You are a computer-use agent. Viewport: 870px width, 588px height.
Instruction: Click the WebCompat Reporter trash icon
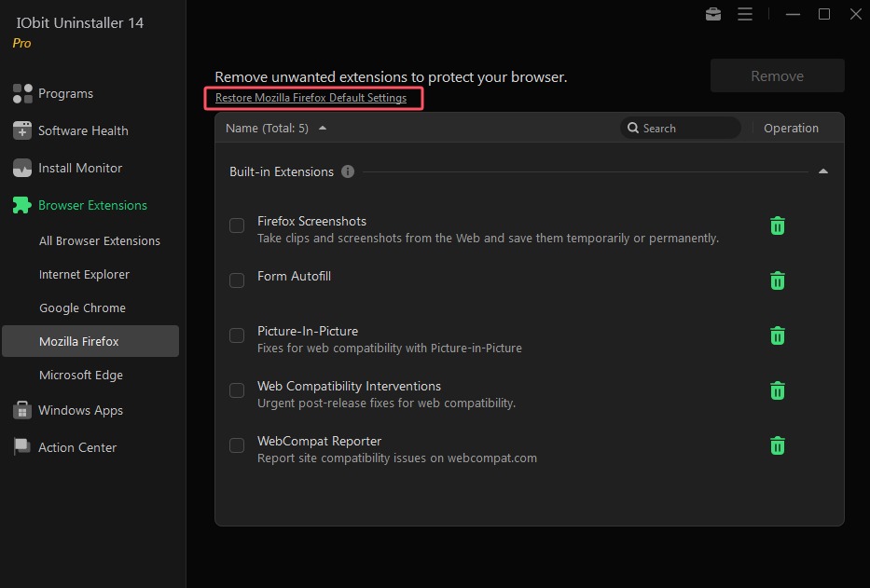777,445
